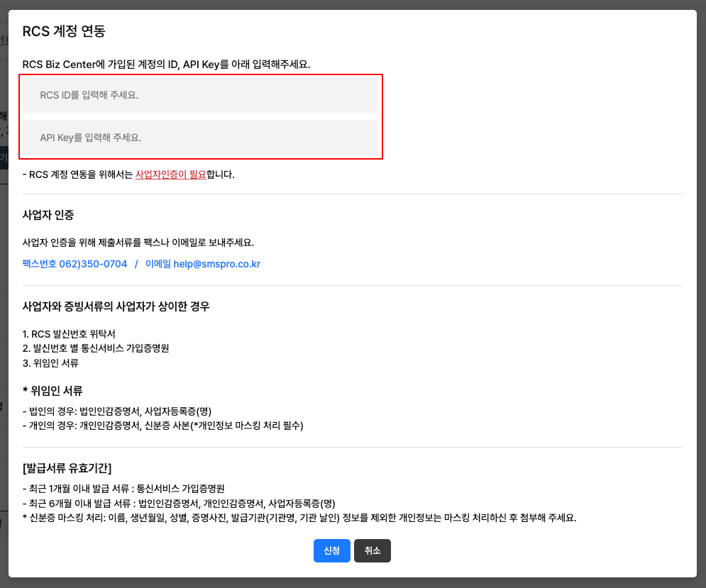Click the RCS ID input field
The image size is (706, 588).
(x=199, y=95)
